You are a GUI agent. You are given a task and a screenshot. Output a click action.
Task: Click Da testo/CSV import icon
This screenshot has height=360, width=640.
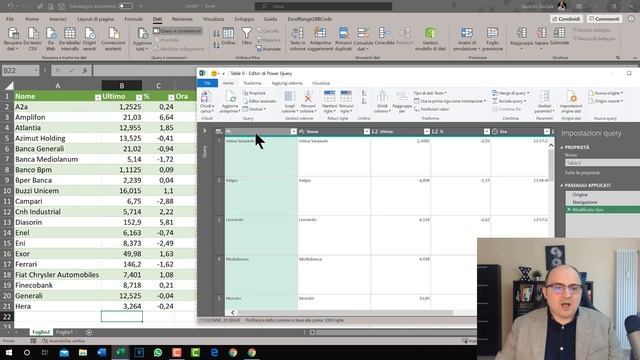point(32,39)
